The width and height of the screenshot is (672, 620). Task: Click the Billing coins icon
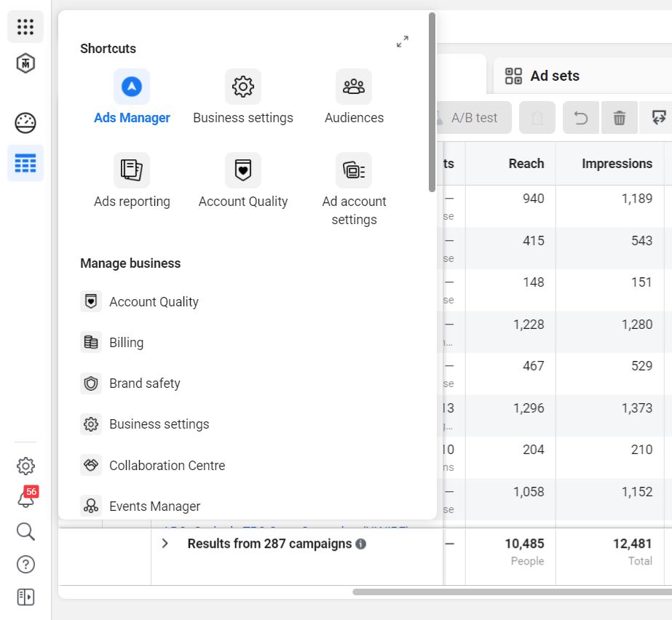click(91, 342)
